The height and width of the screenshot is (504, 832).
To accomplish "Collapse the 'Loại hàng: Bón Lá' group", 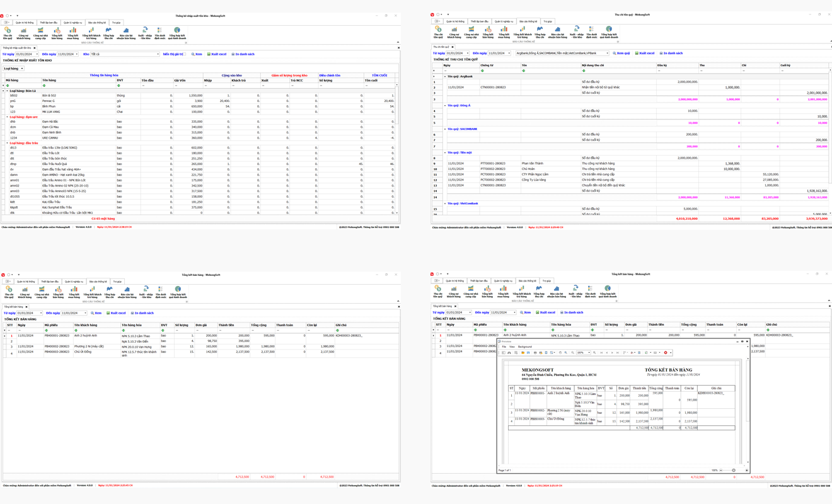I will tap(7, 91).
